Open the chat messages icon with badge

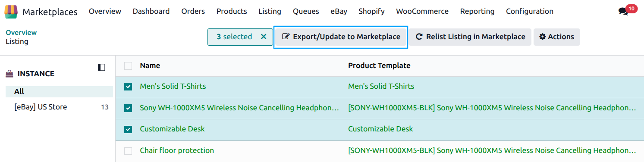pos(628,10)
